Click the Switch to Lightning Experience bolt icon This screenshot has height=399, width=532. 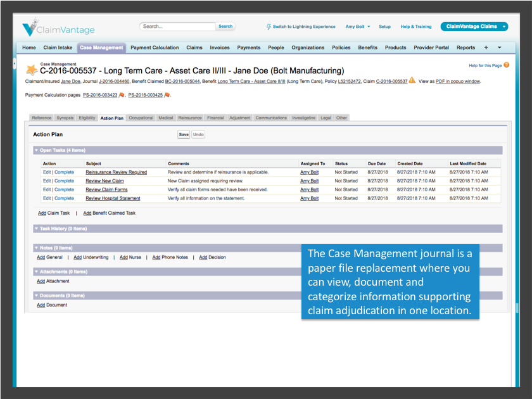pyautogui.click(x=267, y=27)
